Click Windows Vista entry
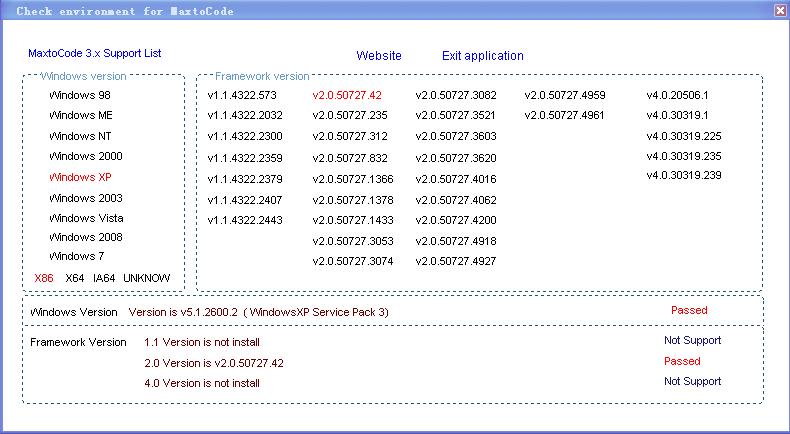Viewport: 790px width, 434px height. [x=86, y=218]
